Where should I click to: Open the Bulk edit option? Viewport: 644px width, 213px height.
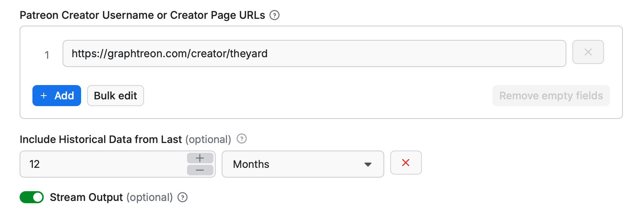coord(115,96)
